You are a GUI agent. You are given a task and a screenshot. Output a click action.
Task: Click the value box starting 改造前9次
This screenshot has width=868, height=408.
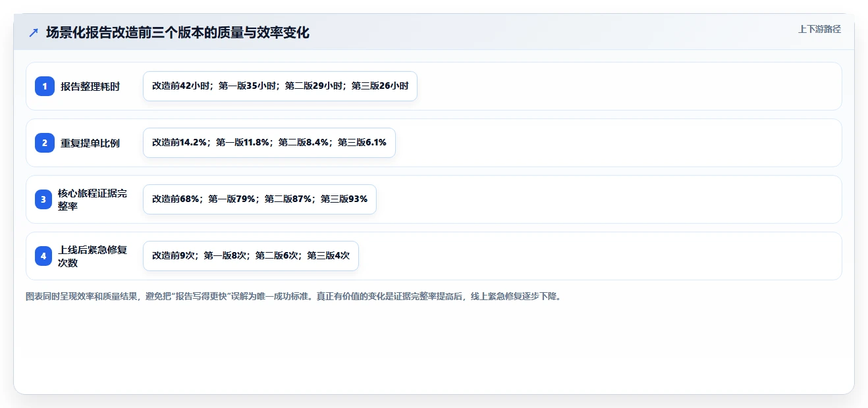pos(251,256)
